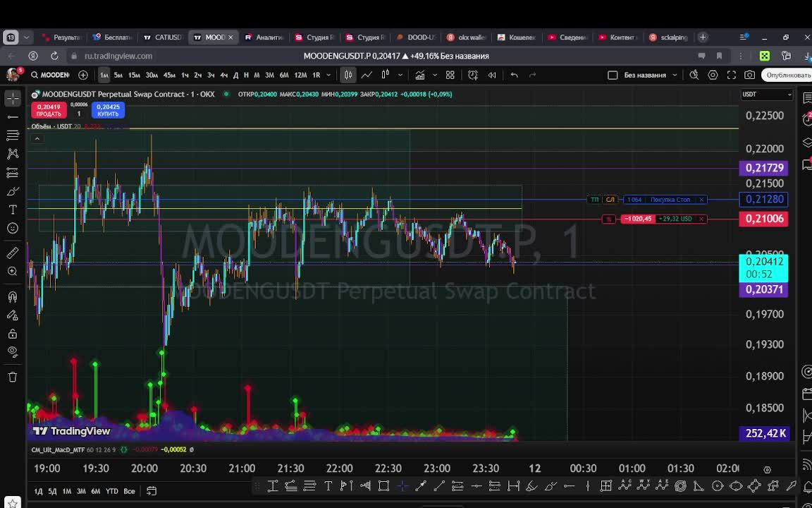Select the 12M timeframe
Screen dimensions: 812x508
(x=300, y=75)
